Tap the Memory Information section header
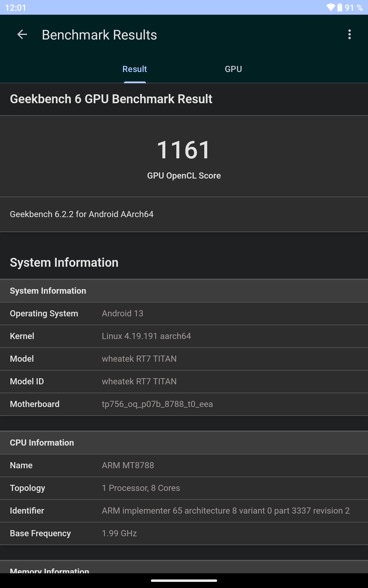 (184, 567)
